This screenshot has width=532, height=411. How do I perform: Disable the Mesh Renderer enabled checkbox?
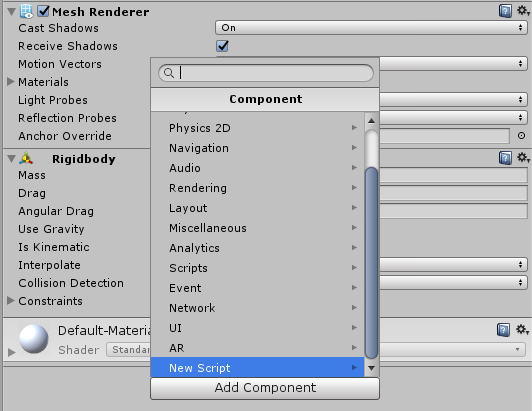click(x=43, y=11)
